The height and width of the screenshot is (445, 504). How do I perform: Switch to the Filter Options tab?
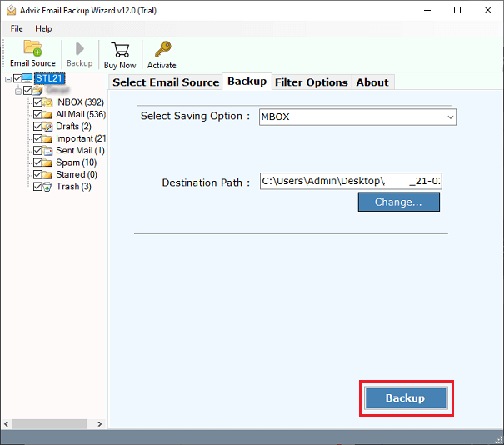[311, 82]
